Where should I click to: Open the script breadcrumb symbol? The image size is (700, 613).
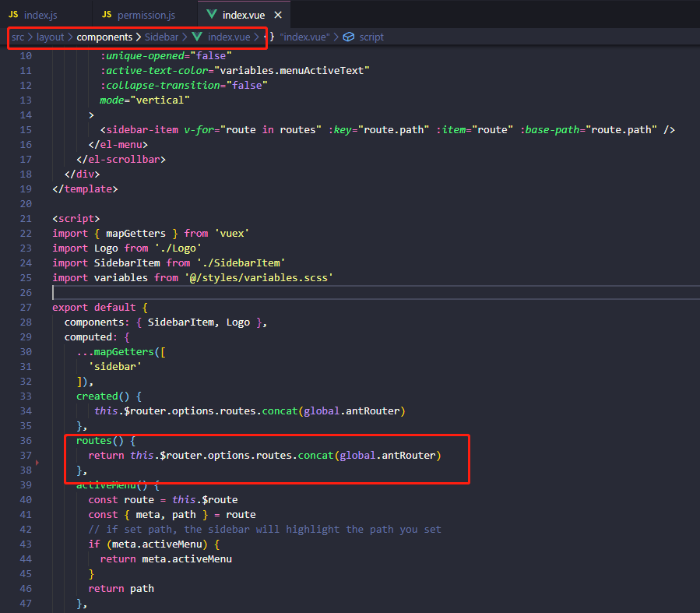(371, 37)
